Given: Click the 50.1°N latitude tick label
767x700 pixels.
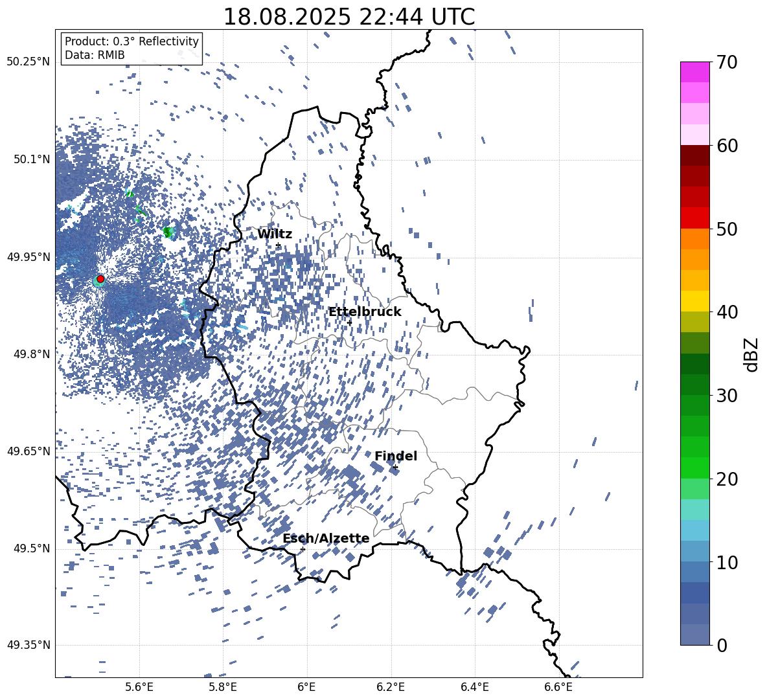Looking at the screenshot, I should click(32, 160).
